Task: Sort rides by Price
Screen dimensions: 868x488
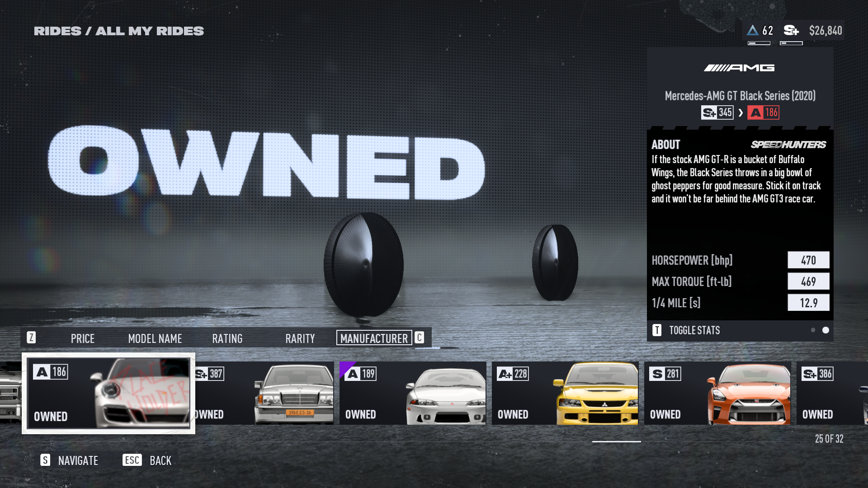Action: tap(83, 338)
